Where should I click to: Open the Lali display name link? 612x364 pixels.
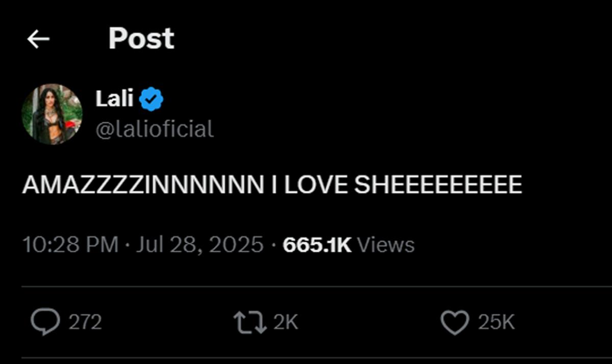(x=114, y=98)
